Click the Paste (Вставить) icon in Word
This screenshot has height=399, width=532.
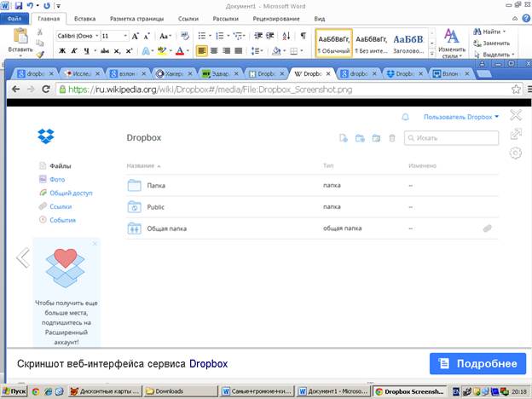pos(20,36)
